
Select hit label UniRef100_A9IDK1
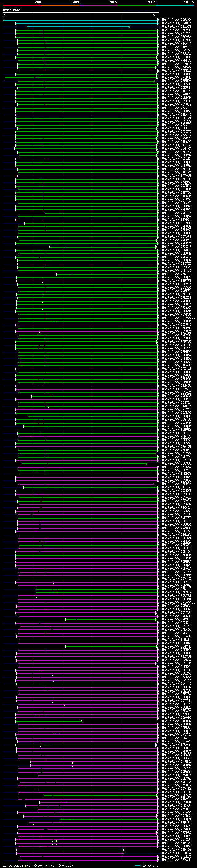[177, 816]
